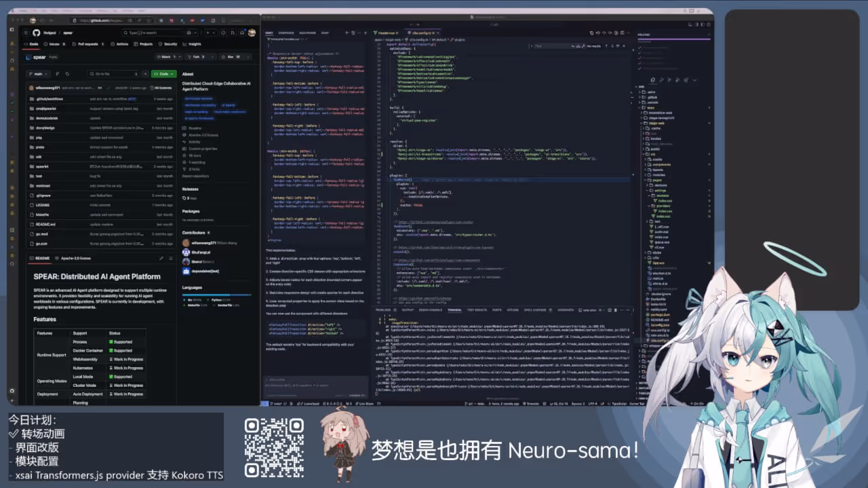Open the PROBLEMS tab in bottom panel
868x488 pixels.
click(383, 309)
